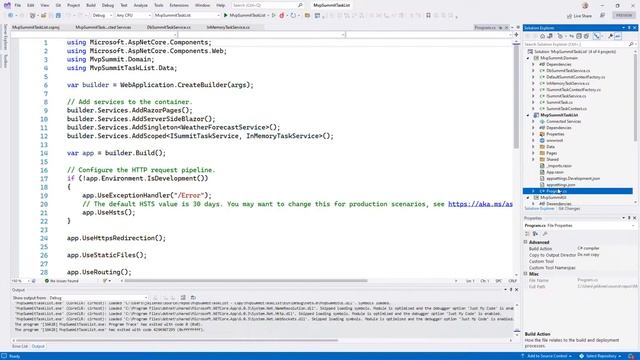The height and width of the screenshot is (360, 640).
Task: Click the Property Pages wrench icon
Action: click(x=545, y=234)
